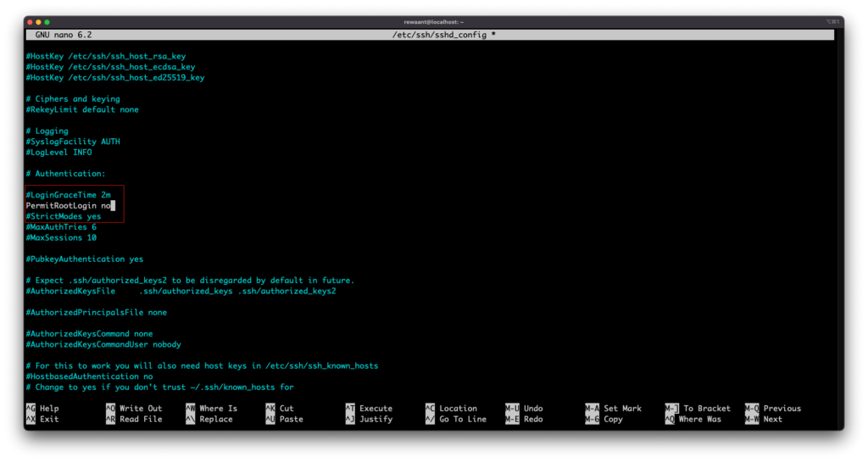Click the ^K Cut shortcut
Viewport: 868px width, 462px height.
(x=280, y=409)
